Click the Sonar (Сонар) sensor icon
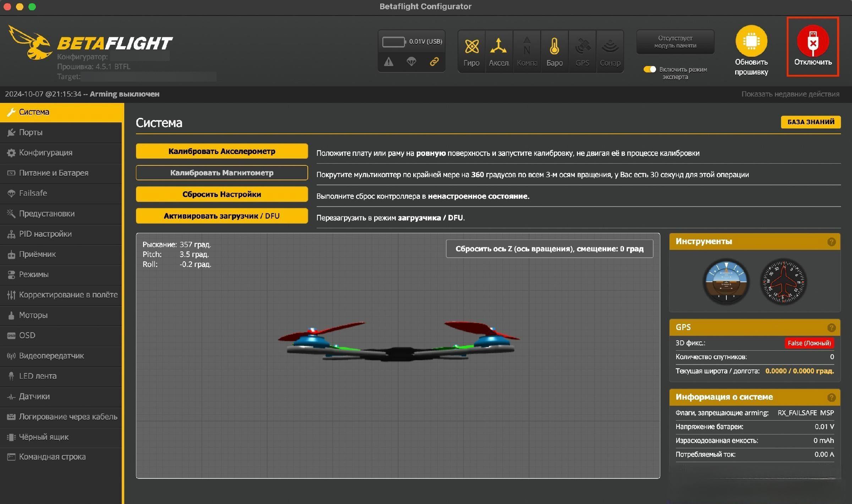 pyautogui.click(x=610, y=51)
